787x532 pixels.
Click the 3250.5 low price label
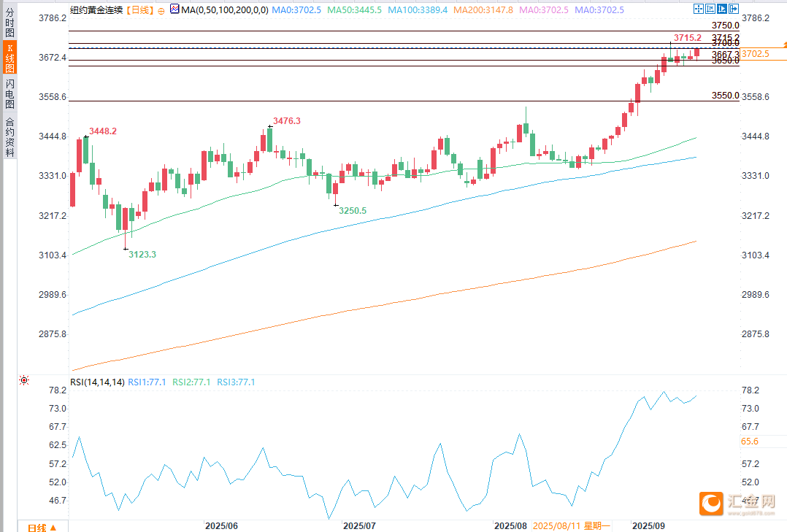tap(353, 211)
